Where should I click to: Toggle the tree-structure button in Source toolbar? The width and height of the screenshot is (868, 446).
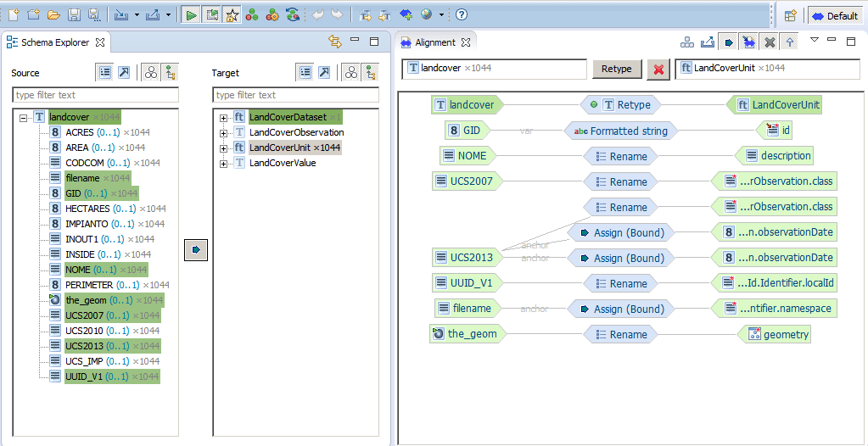171,72
